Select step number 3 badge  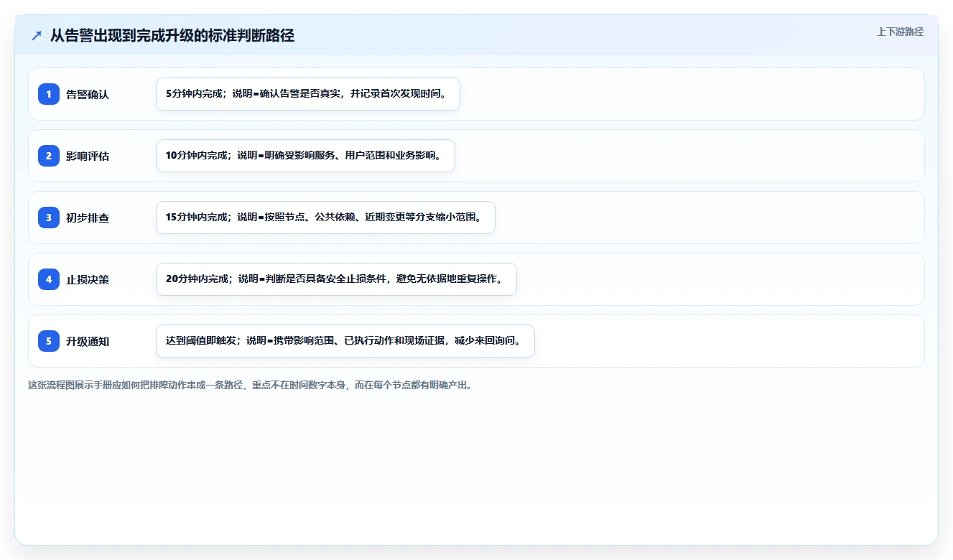(x=49, y=218)
